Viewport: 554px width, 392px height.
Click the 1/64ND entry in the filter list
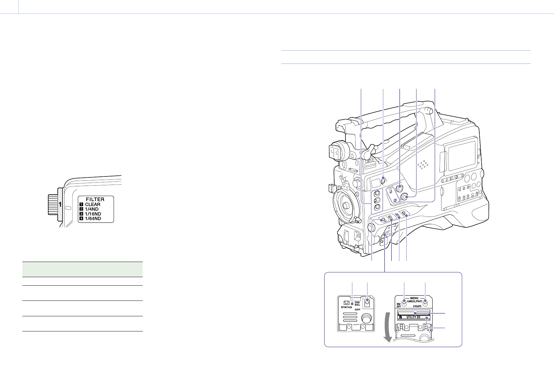click(x=93, y=219)
